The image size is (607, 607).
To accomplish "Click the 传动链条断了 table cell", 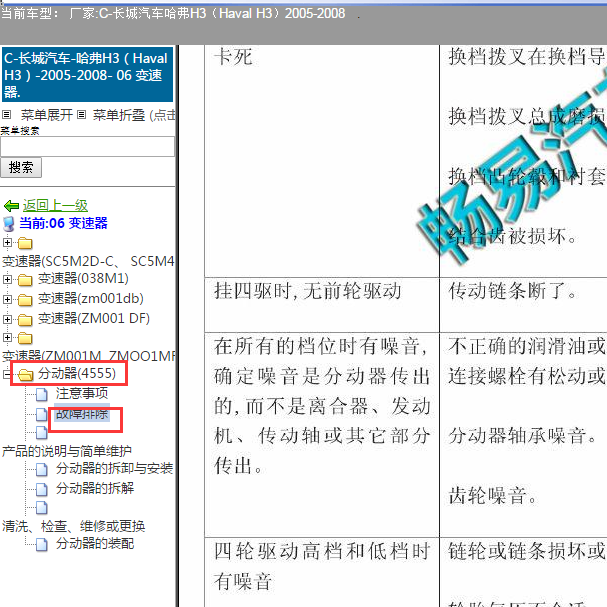I will click(x=523, y=305).
